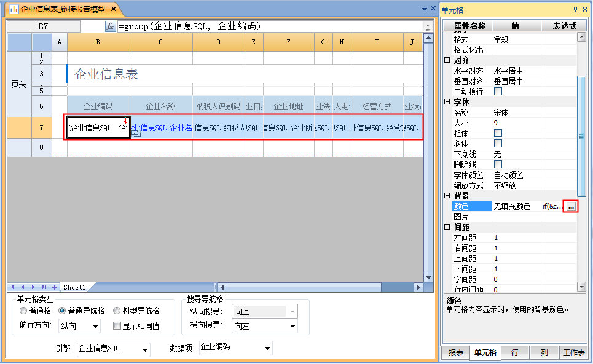Toggle the 粗体 bold checkbox

498,133
